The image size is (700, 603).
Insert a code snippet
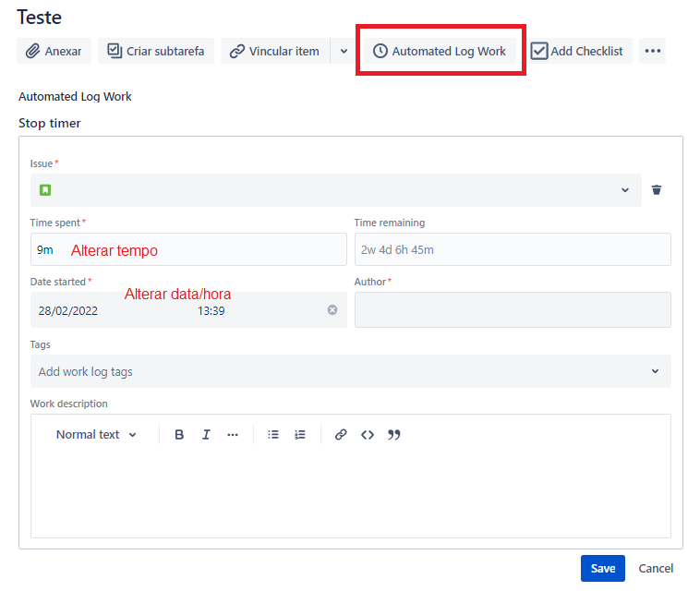click(368, 435)
